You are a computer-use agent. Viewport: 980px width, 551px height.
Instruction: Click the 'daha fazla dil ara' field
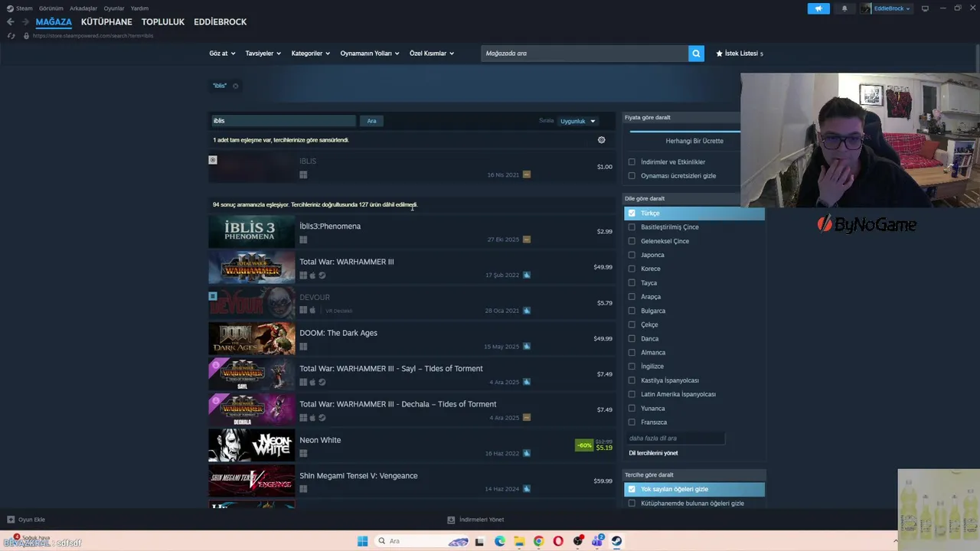pyautogui.click(x=675, y=439)
